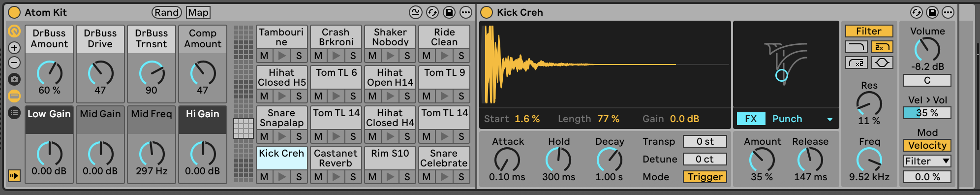Click the pan field showing C
This screenshot has height=195, width=980.
pos(927,80)
